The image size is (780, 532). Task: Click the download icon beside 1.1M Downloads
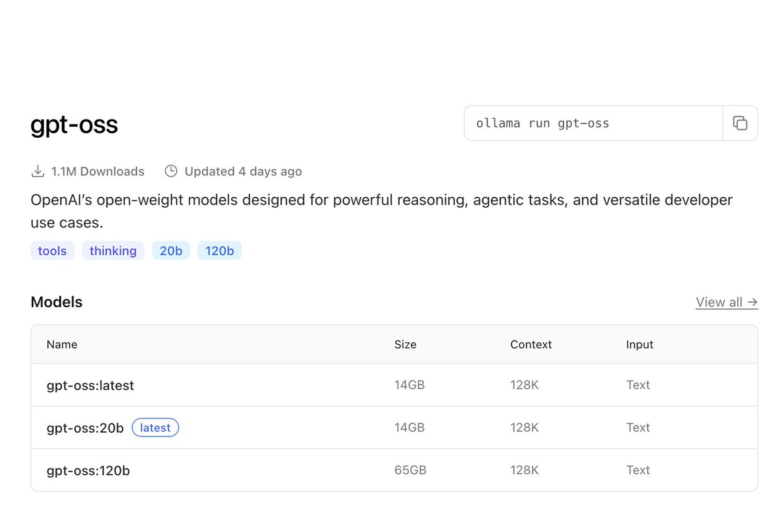[x=38, y=171]
